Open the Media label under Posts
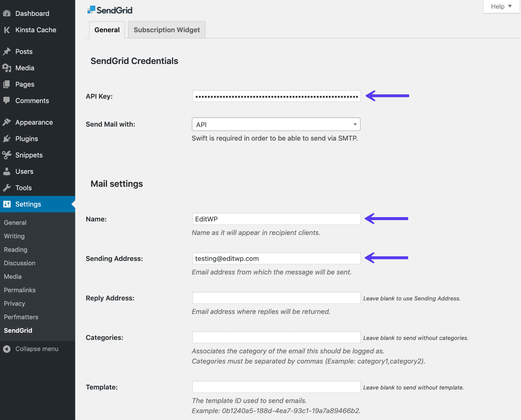521x420 pixels. (x=25, y=68)
